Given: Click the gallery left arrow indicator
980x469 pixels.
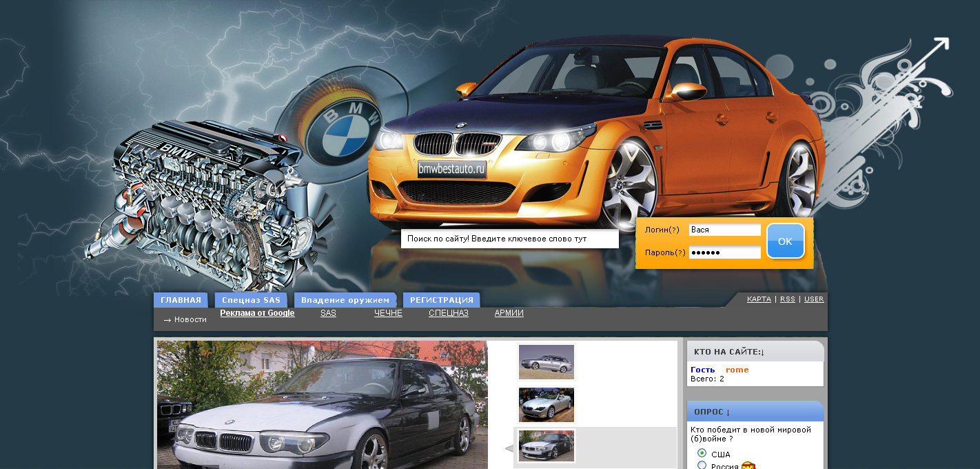Looking at the screenshot, I should click(509, 449).
